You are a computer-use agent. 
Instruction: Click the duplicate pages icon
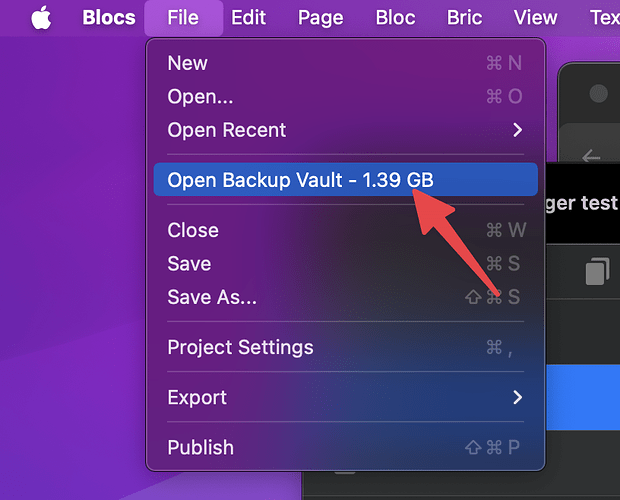[x=597, y=270]
